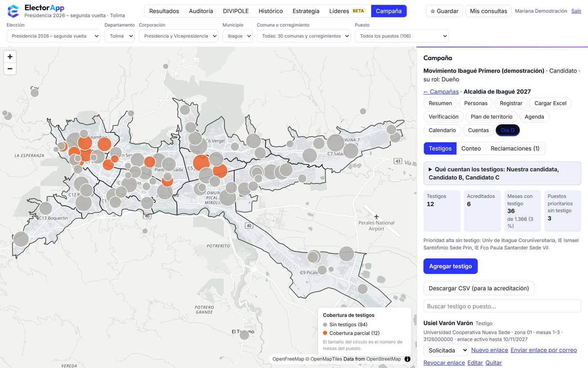
Task: Open the Calendario section
Action: click(442, 130)
